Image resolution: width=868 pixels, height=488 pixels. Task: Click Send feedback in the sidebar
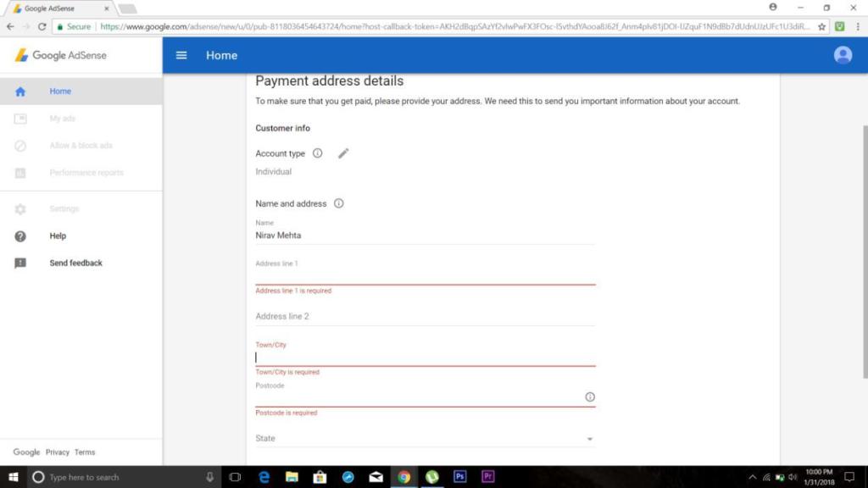[75, 263]
